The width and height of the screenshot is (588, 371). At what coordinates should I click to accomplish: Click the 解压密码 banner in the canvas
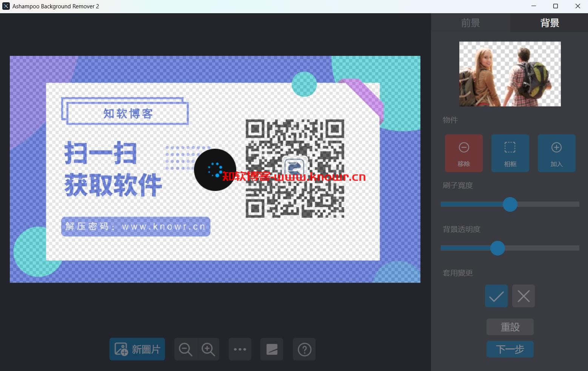coord(135,226)
